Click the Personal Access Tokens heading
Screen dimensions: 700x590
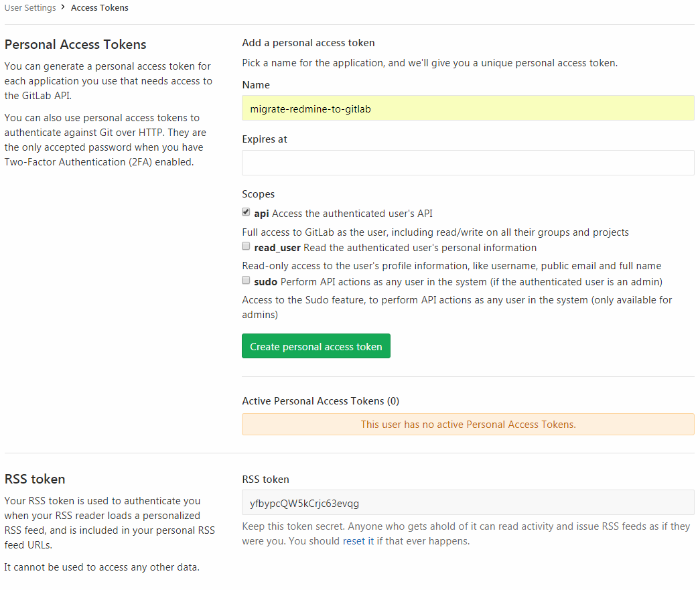tap(75, 44)
